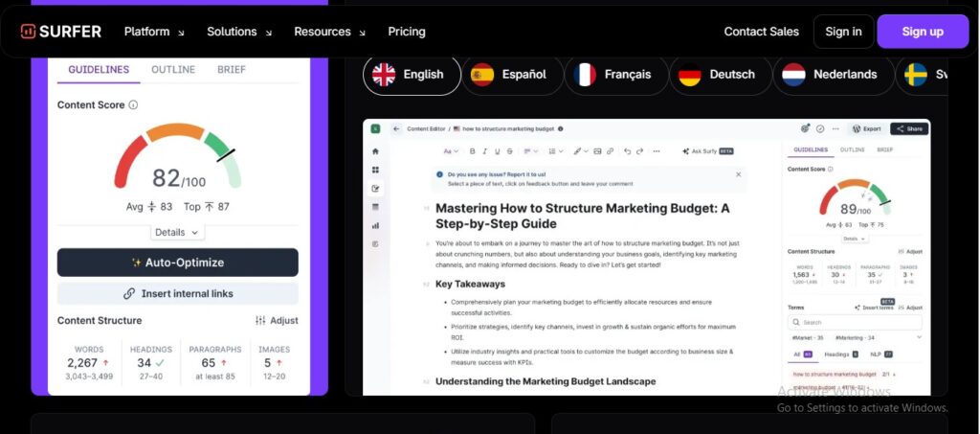
Task: Click the circled checkmark icon in editor header
Action: pyautogui.click(x=820, y=128)
